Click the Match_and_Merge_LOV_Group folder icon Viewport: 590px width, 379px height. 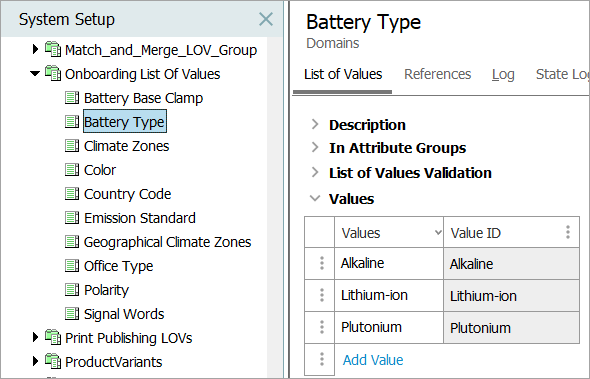(x=53, y=49)
